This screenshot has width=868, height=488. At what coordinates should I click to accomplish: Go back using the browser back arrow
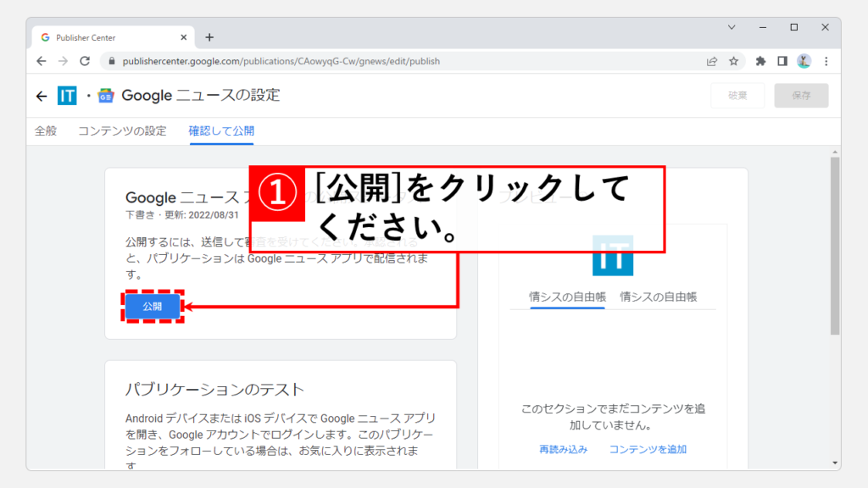42,61
